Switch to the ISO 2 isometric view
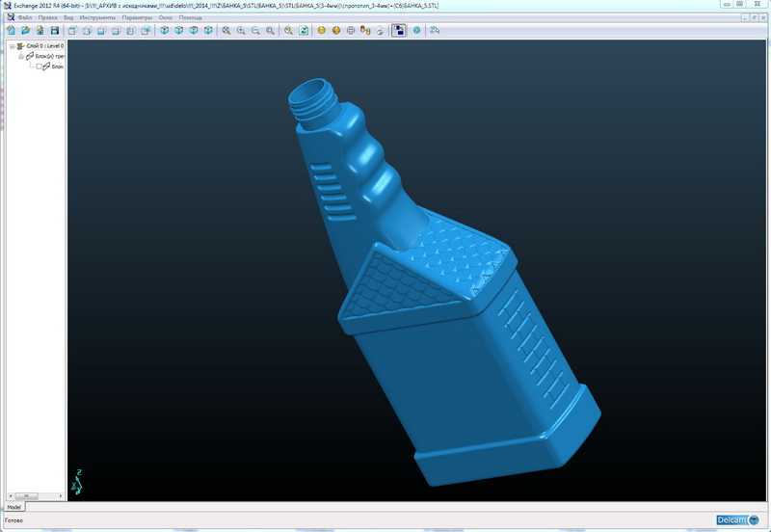 179,31
